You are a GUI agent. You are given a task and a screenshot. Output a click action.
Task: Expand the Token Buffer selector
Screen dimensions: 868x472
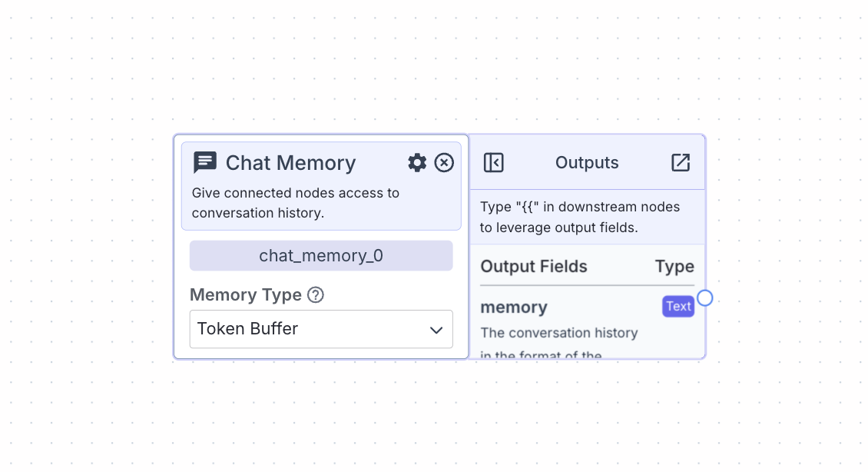(x=321, y=329)
